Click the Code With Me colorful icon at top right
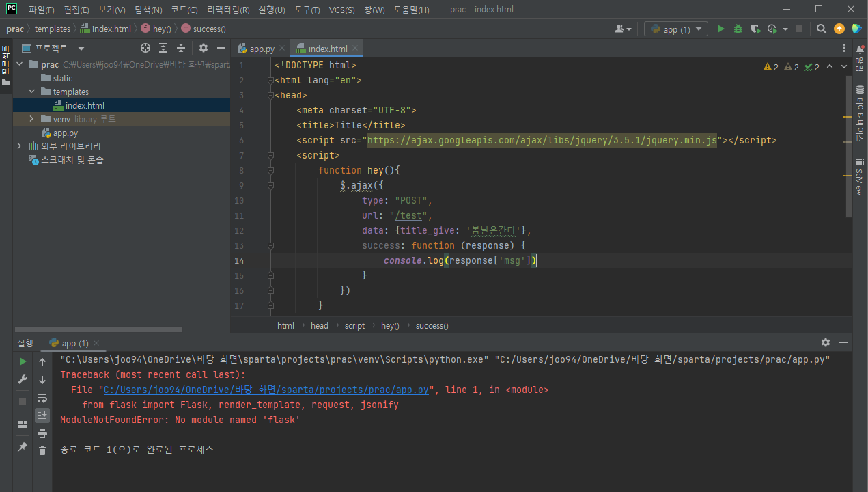 point(856,29)
